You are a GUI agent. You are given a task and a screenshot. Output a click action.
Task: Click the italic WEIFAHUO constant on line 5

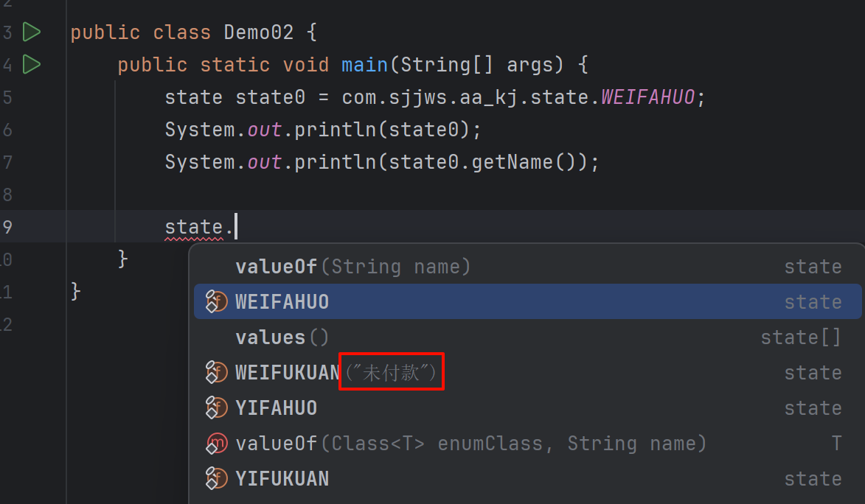pyautogui.click(x=647, y=98)
